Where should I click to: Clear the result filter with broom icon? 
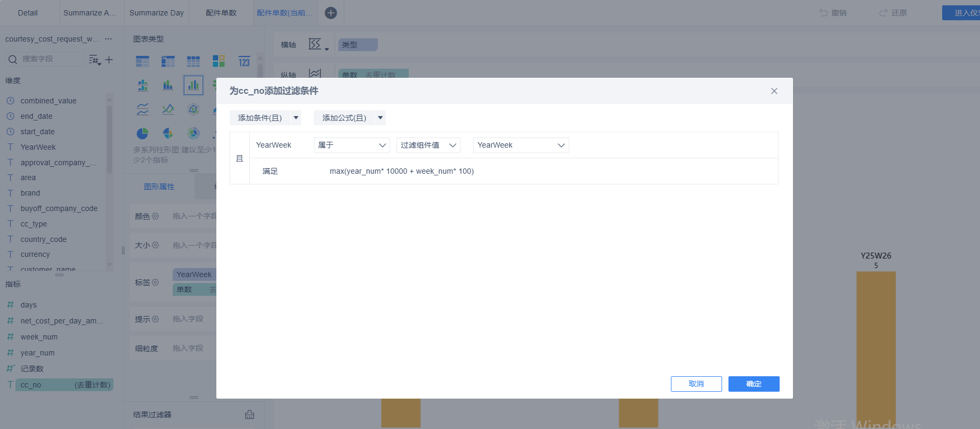pos(249,415)
